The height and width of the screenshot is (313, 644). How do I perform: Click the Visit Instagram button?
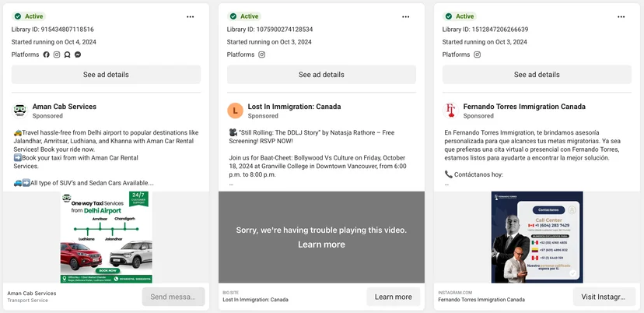[x=604, y=297]
